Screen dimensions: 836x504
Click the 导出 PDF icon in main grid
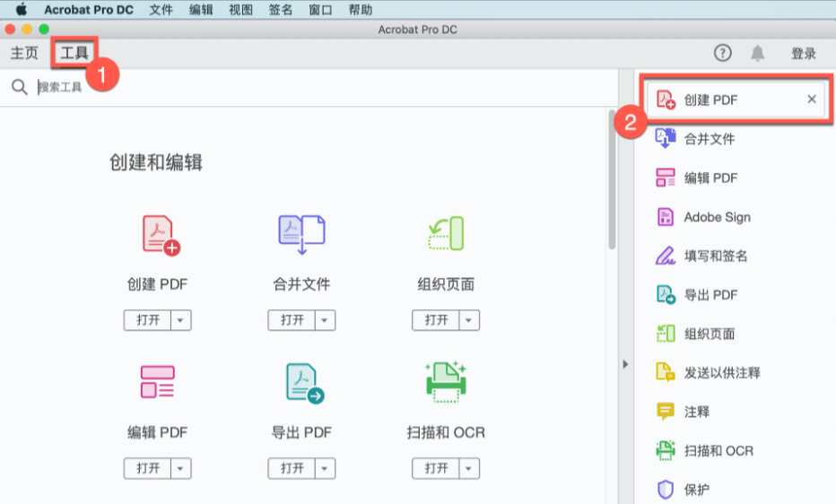(x=304, y=383)
